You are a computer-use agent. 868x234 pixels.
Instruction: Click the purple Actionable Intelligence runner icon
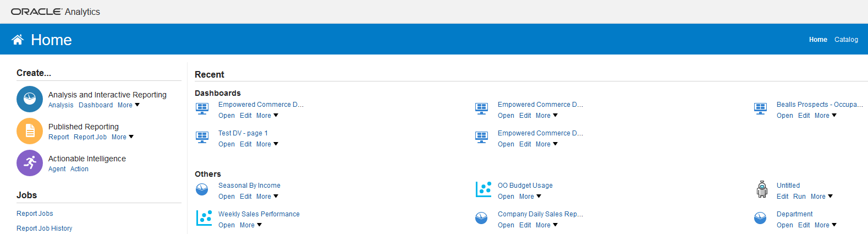tap(30, 163)
